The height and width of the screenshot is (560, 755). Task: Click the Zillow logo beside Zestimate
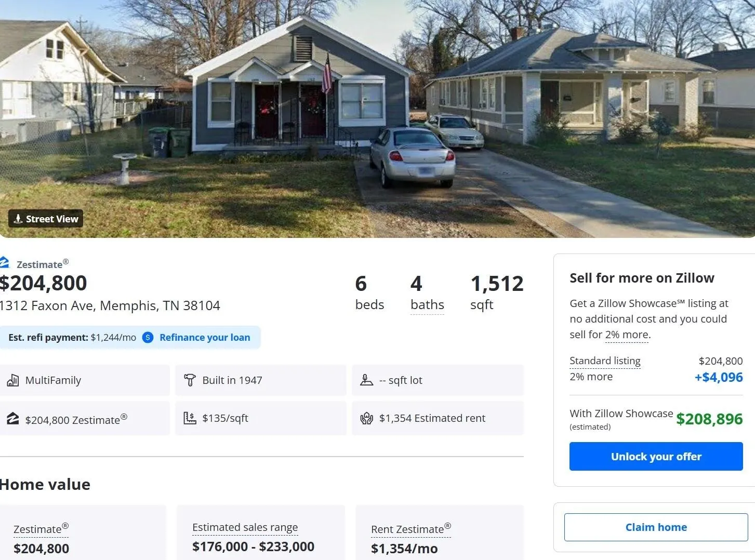(x=5, y=262)
